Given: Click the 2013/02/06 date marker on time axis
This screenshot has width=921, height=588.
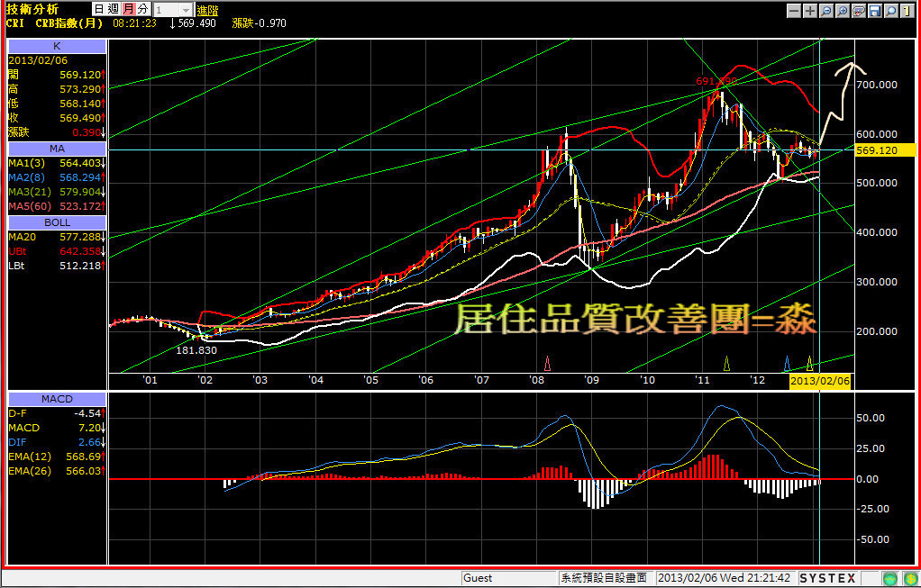Looking at the screenshot, I should (x=819, y=382).
